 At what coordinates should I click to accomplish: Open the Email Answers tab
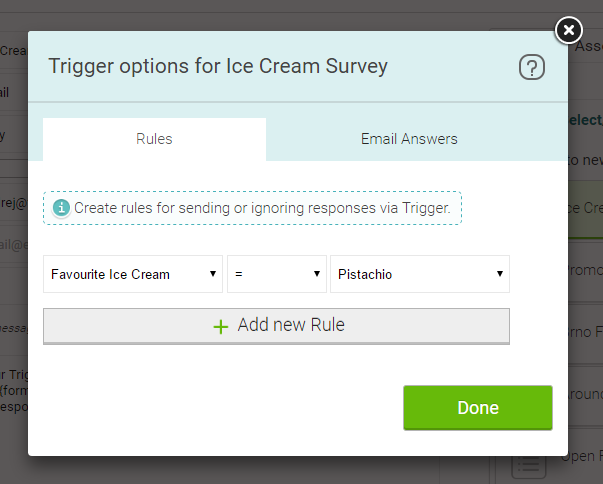click(409, 139)
